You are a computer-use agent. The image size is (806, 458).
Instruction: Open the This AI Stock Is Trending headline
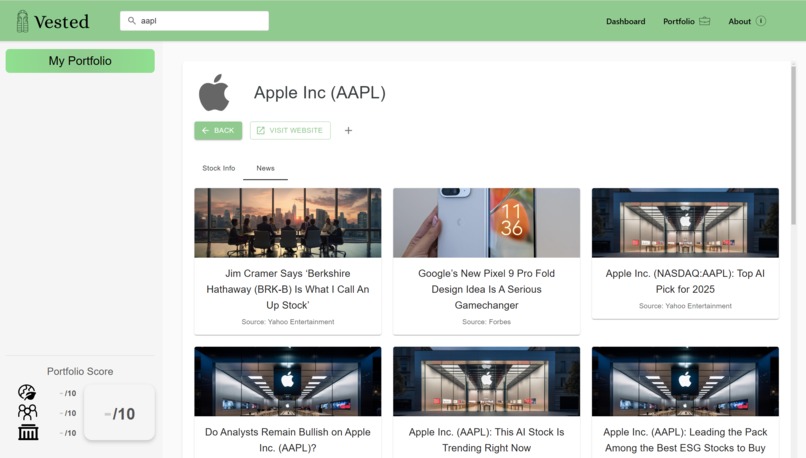pyautogui.click(x=486, y=440)
